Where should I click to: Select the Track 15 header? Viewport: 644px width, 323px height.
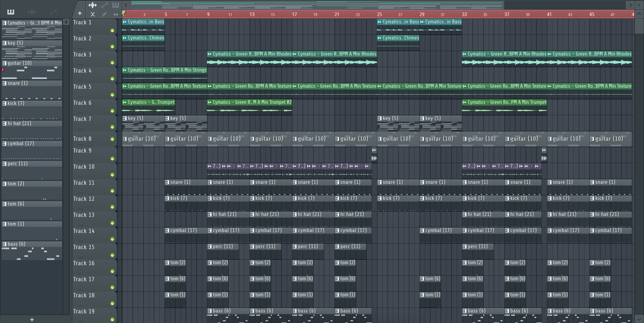95,251
